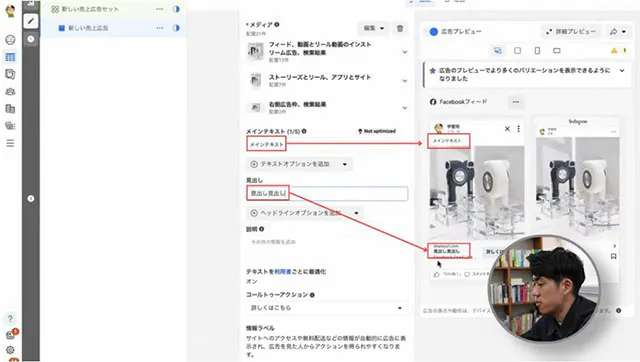Click the stories placement media thumbnail

(256, 80)
